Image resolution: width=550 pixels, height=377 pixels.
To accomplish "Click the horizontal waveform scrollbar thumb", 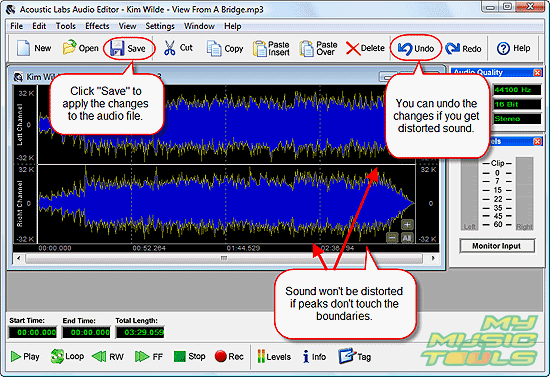I will tap(224, 258).
